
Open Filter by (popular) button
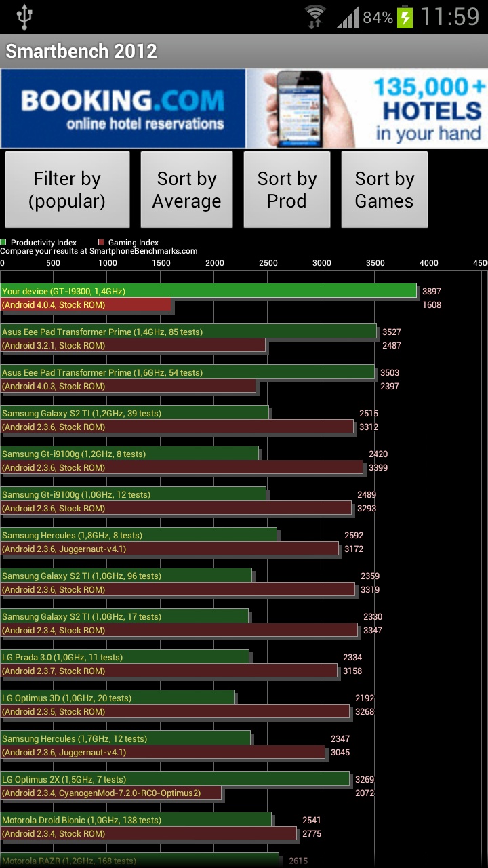pos(67,189)
